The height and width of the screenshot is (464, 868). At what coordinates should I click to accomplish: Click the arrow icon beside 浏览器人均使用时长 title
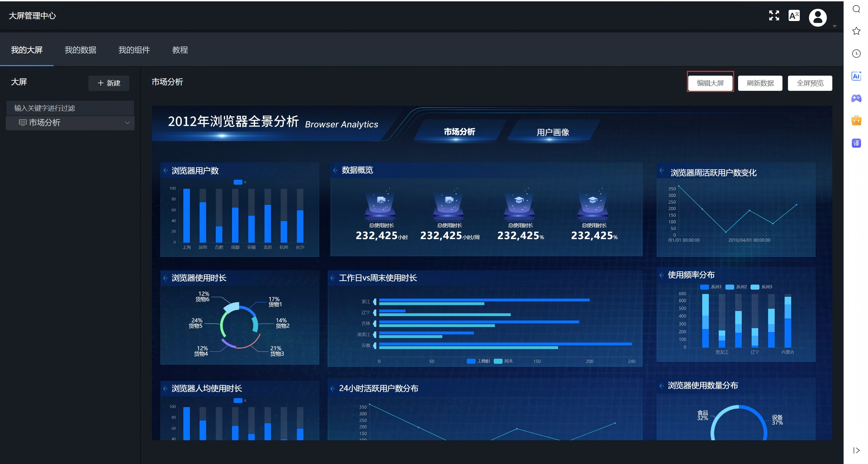click(166, 389)
